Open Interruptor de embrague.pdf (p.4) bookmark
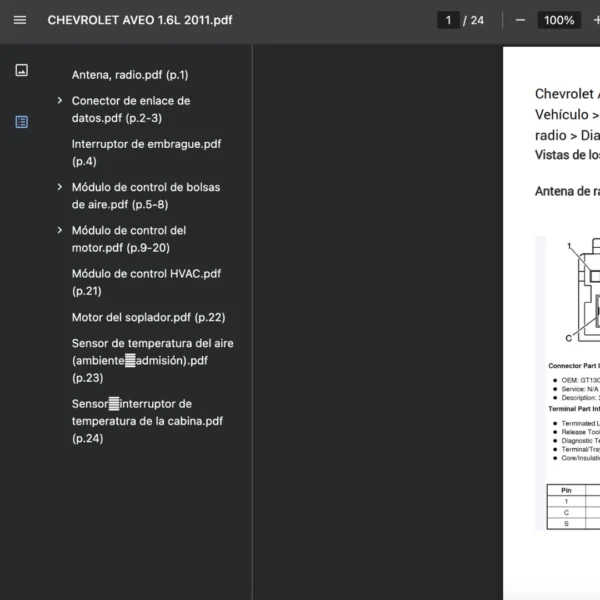 (146, 153)
